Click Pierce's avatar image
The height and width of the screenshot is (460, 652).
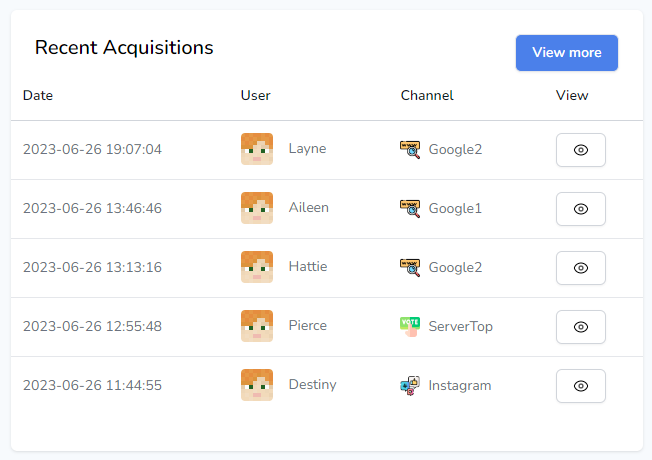click(x=257, y=326)
